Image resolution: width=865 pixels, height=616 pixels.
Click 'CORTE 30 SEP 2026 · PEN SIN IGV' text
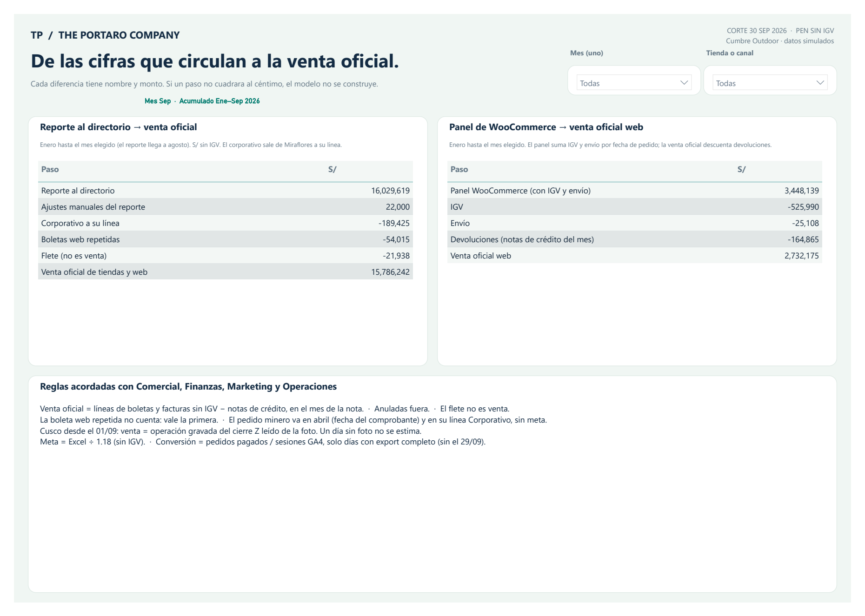point(780,31)
